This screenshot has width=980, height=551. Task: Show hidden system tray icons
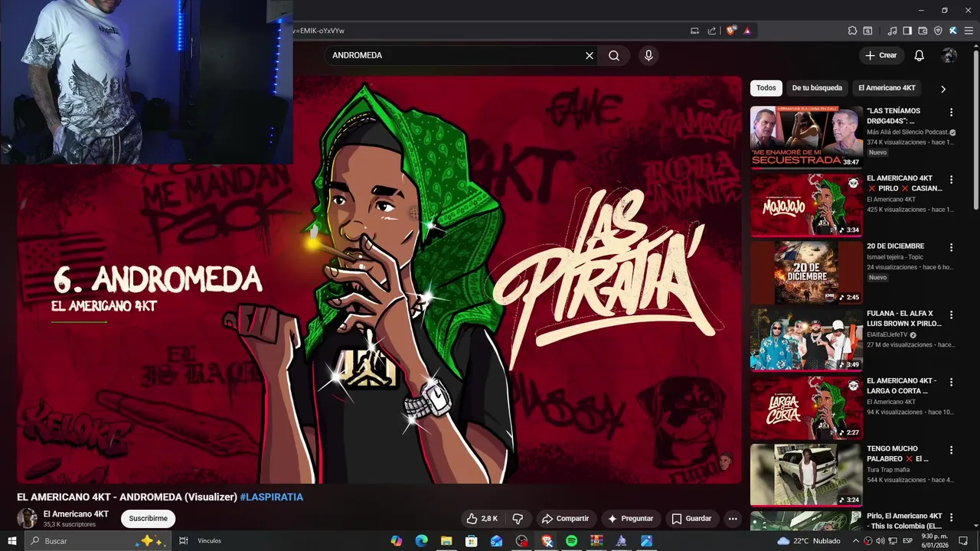856,541
